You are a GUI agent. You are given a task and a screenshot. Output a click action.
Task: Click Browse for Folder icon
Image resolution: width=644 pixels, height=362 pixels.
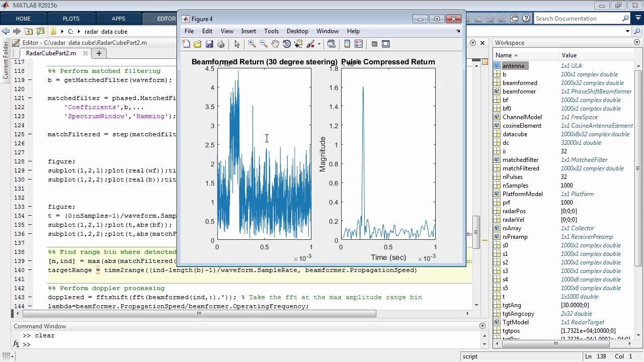pos(40,31)
